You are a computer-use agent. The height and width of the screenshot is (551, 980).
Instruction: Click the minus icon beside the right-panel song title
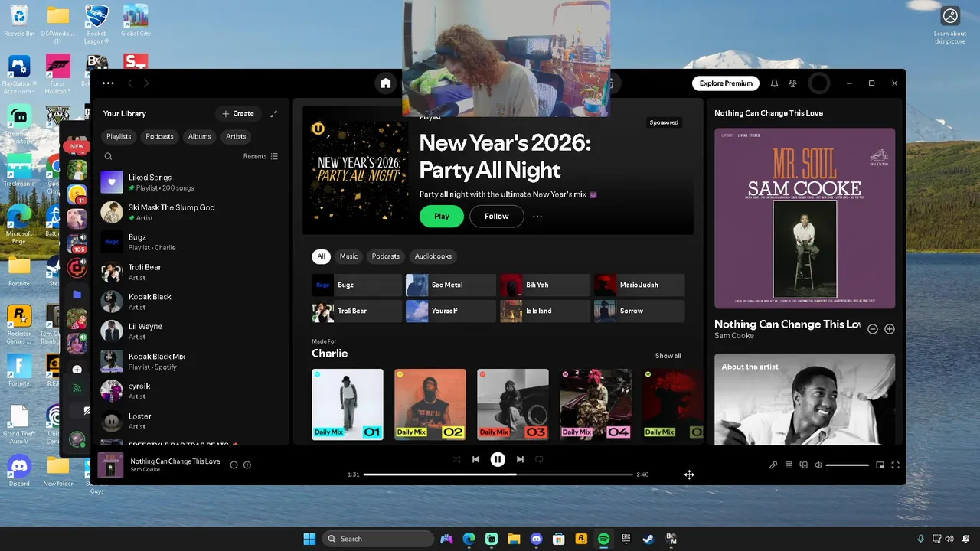[873, 329]
